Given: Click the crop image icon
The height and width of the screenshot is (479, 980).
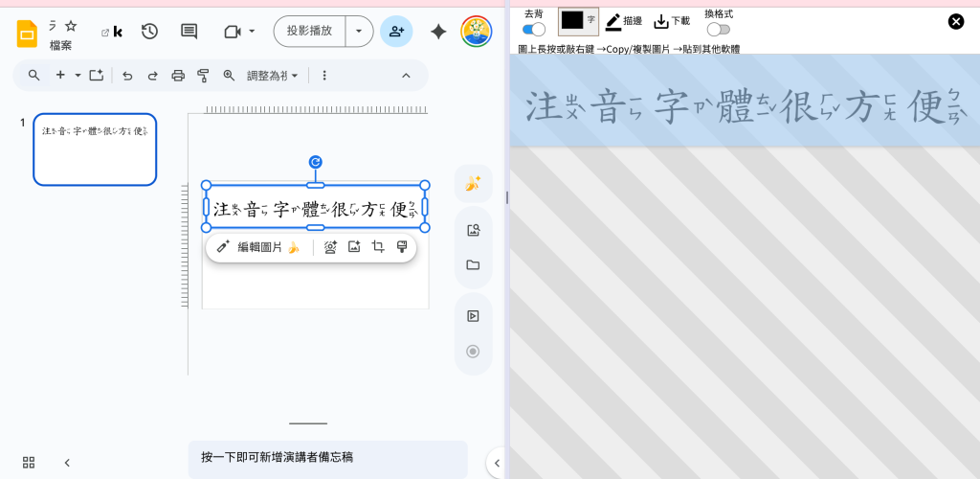Looking at the screenshot, I should click(378, 247).
